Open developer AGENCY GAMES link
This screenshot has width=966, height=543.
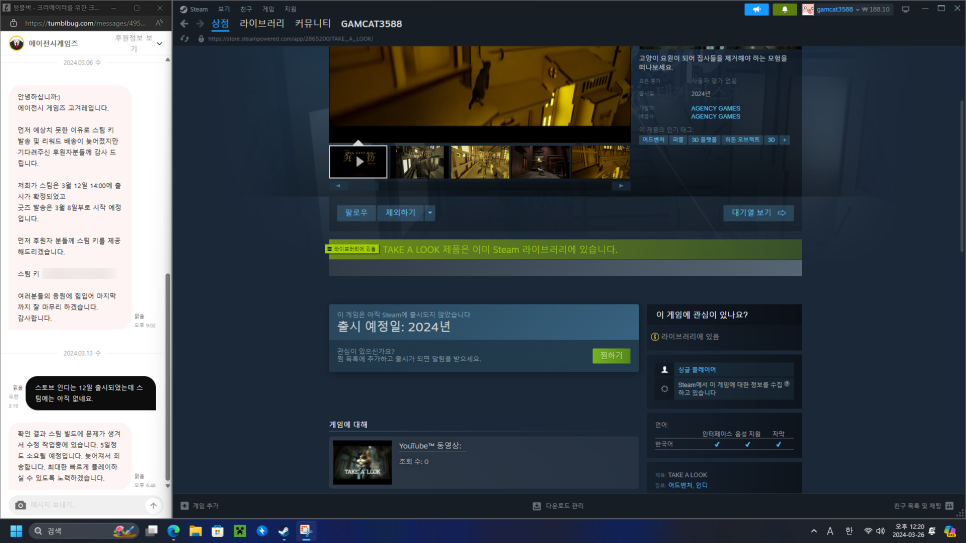pos(715,108)
